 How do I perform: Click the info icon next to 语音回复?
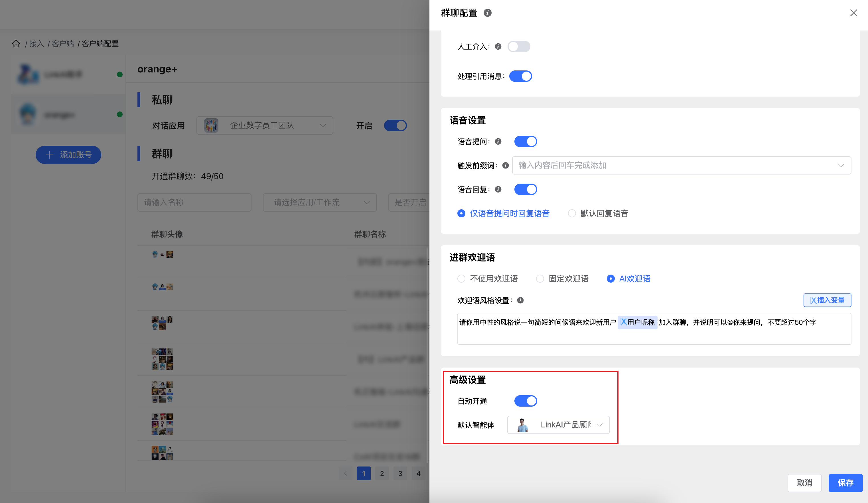498,190
